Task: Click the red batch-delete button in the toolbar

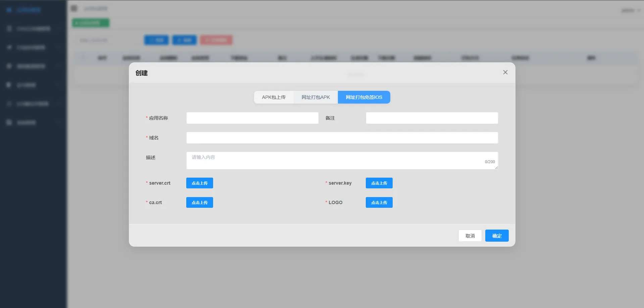Action: point(216,40)
